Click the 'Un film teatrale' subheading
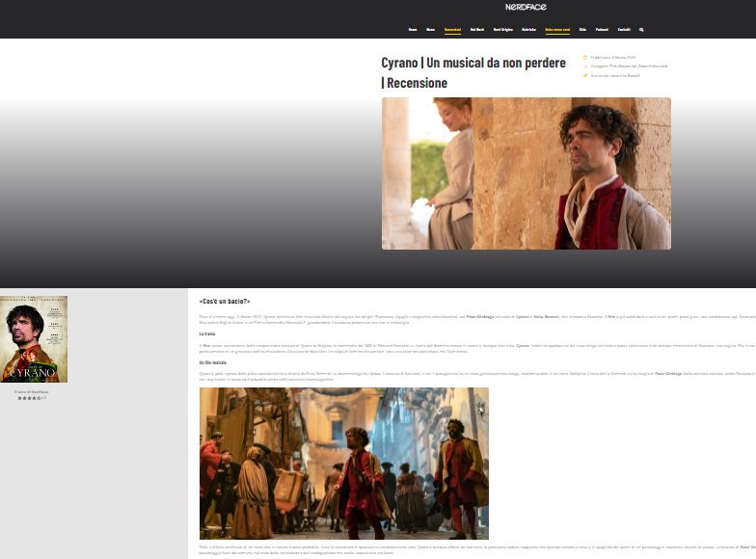Viewport: 756px width, 559px height. coord(212,362)
